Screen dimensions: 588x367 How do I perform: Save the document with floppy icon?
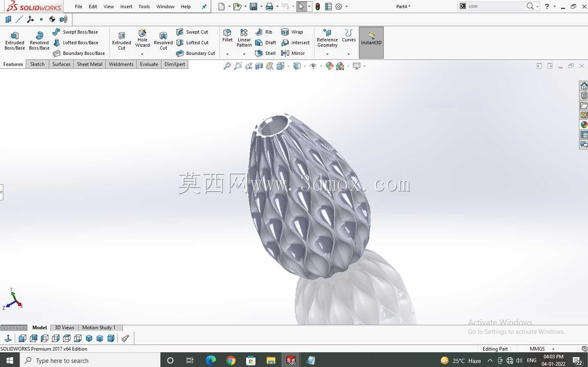(253, 7)
